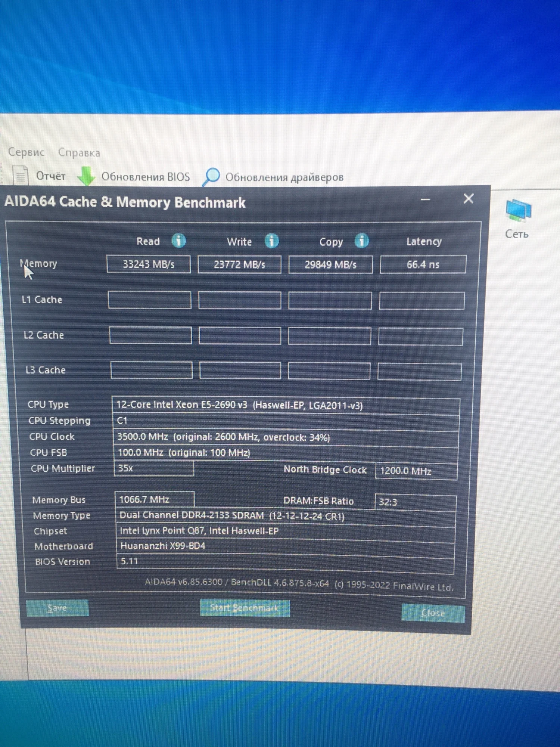Click the CPU FSB value 100.0 MHz

[x=286, y=454]
